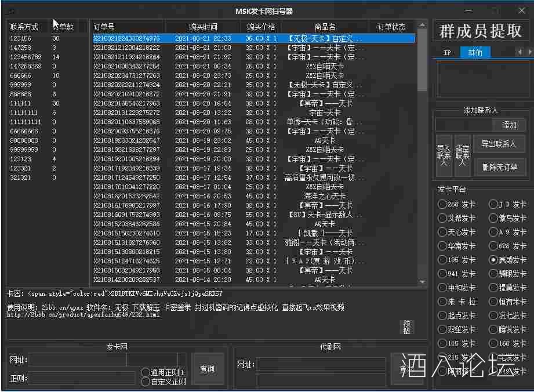Click the MSK app icon in the title bar
Screen dimensions: 534x392
pyautogui.click(x=10, y=10)
